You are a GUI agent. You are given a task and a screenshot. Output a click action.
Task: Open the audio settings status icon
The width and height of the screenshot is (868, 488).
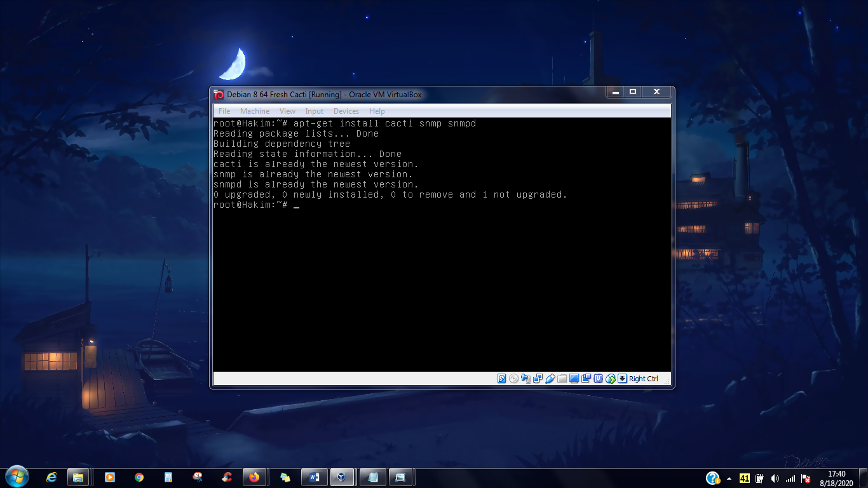coord(526,379)
